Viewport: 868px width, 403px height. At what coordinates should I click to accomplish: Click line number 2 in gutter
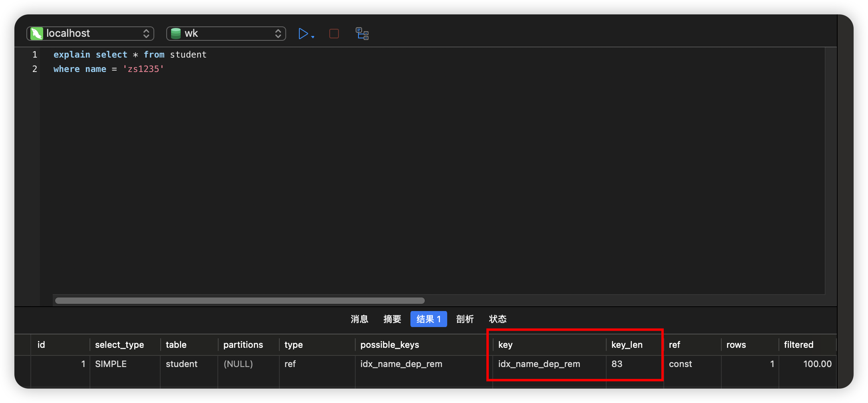[35, 69]
